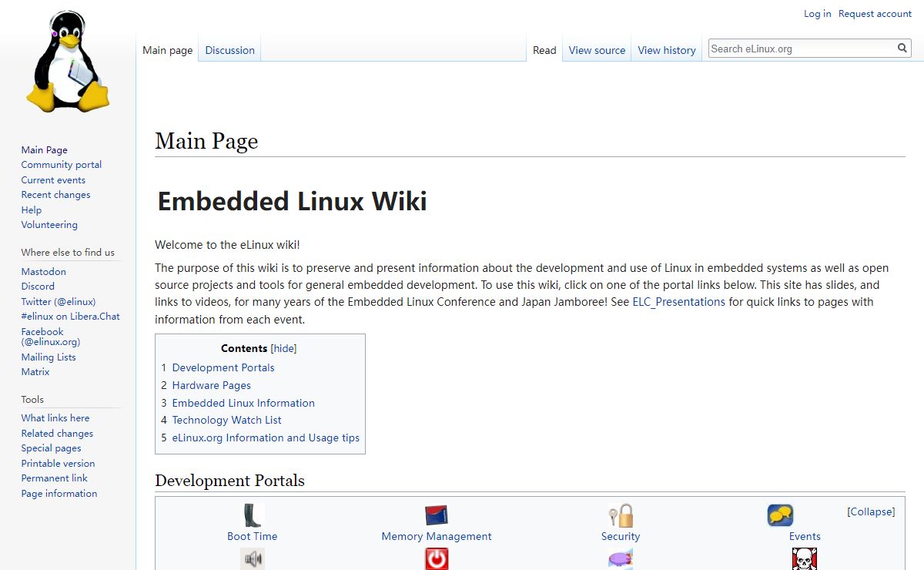The image size is (924, 570).
Task: Click Request account link
Action: point(875,14)
